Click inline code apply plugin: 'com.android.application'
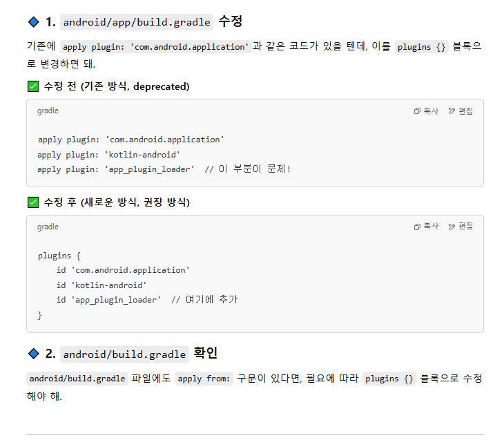 [155, 47]
